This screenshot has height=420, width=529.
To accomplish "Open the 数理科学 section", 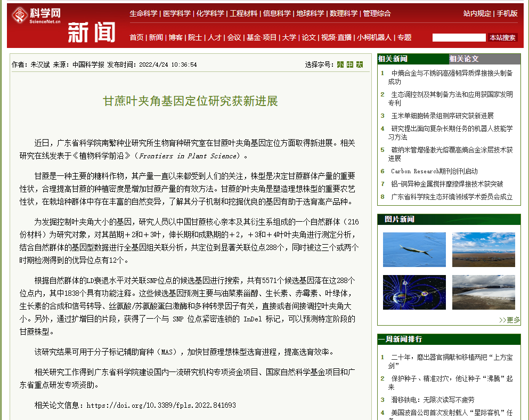I will 344,13.
